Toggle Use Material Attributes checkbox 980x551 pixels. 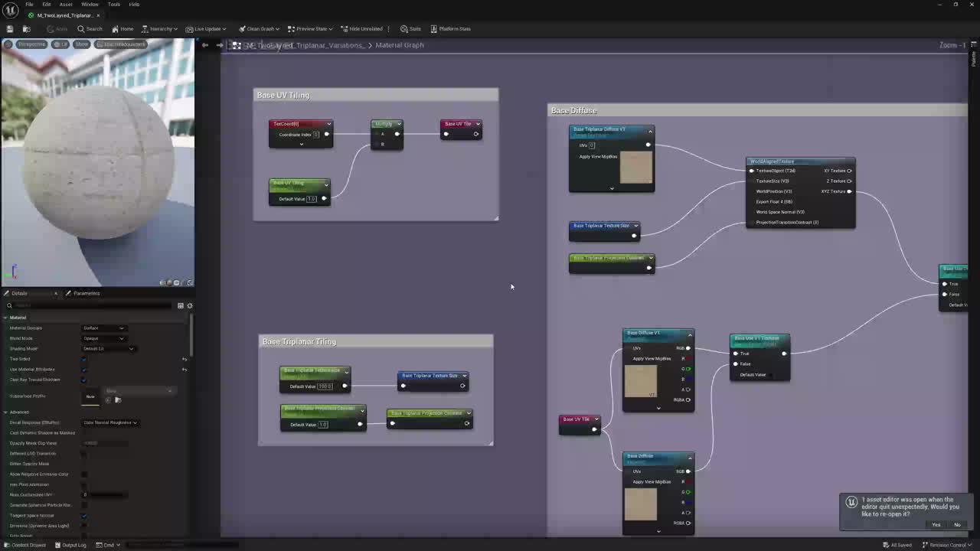[84, 370]
